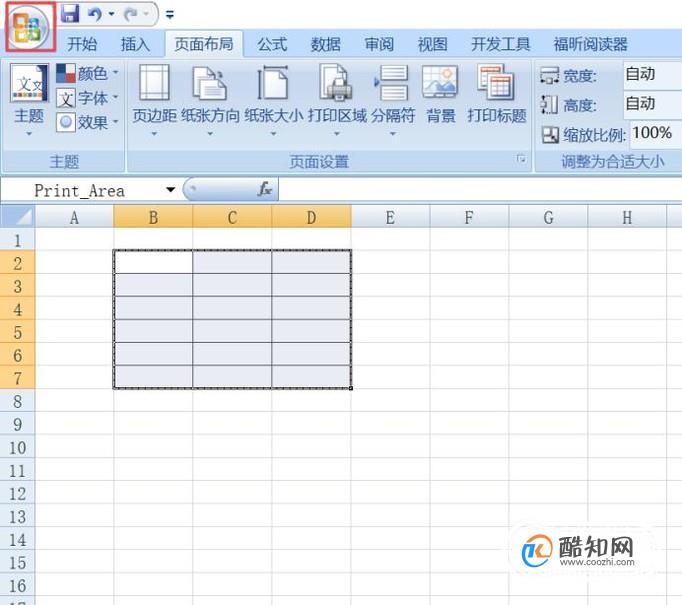This screenshot has width=682, height=605.
Task: Click the Redo arrow icon
Action: (130, 14)
